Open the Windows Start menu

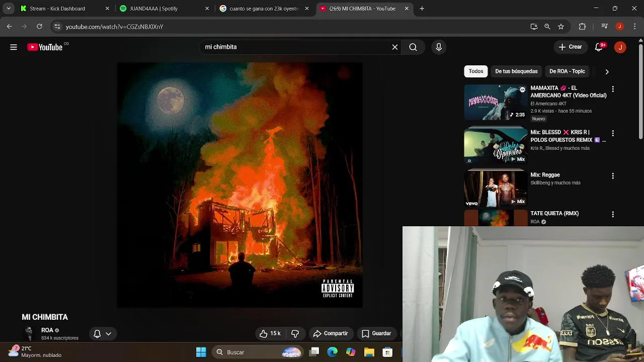pos(201,352)
